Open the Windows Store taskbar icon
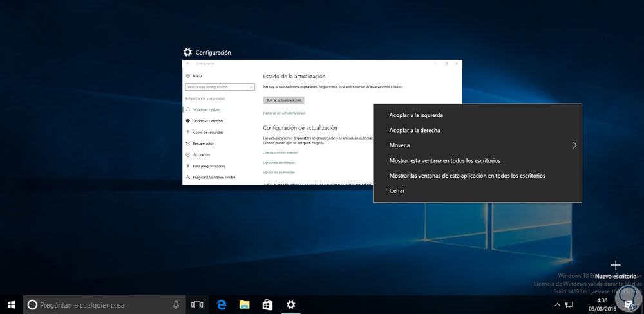 267,304
